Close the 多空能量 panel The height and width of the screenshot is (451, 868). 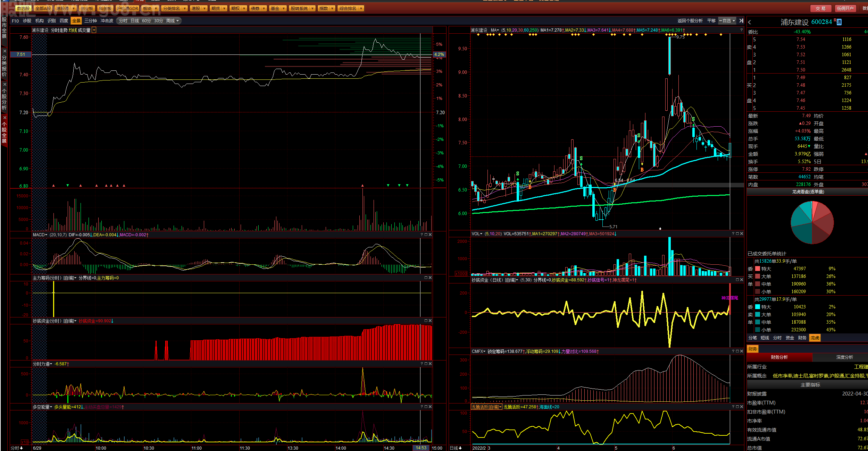tap(430, 407)
